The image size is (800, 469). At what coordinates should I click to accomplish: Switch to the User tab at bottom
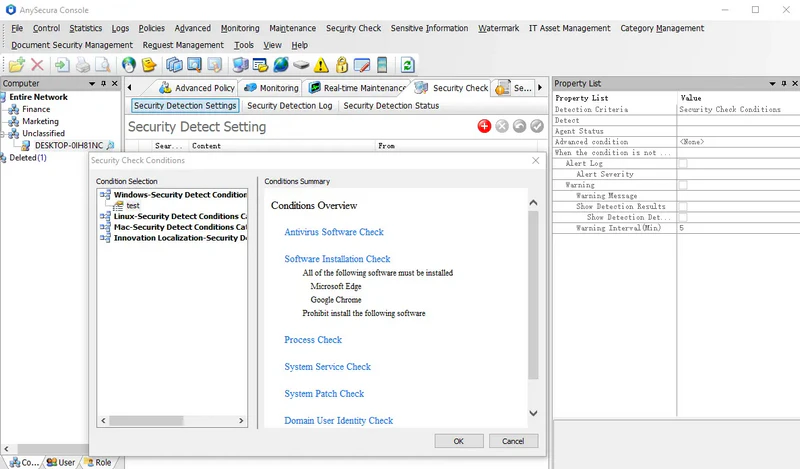61,462
